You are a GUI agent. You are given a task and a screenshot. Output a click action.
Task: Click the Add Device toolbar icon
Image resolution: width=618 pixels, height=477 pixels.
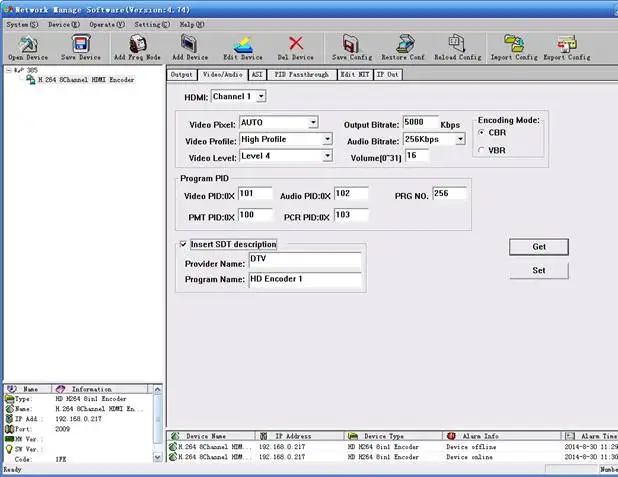(x=189, y=44)
